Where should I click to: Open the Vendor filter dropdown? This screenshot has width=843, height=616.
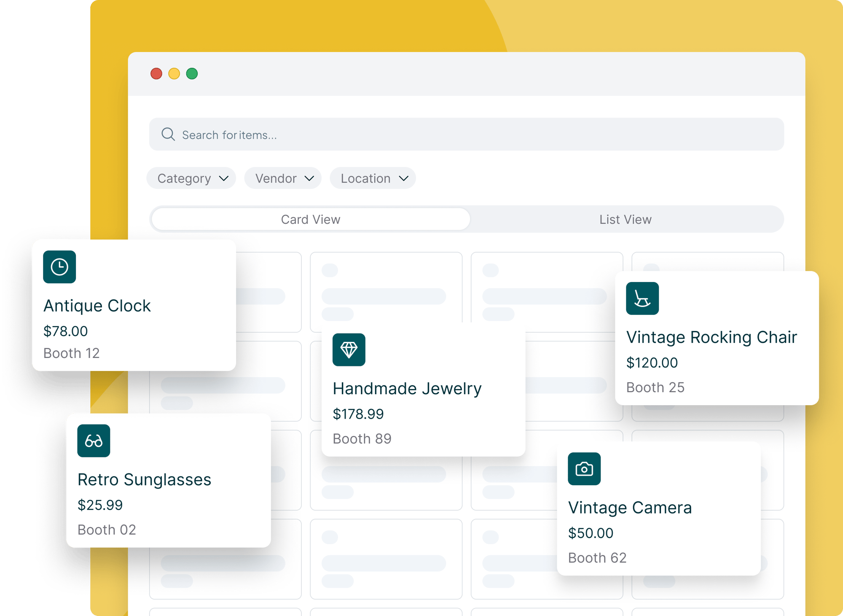(x=283, y=178)
